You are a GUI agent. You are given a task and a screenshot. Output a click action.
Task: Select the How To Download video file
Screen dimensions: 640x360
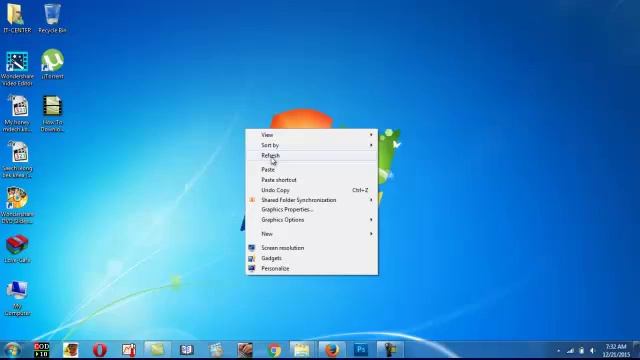(x=52, y=114)
